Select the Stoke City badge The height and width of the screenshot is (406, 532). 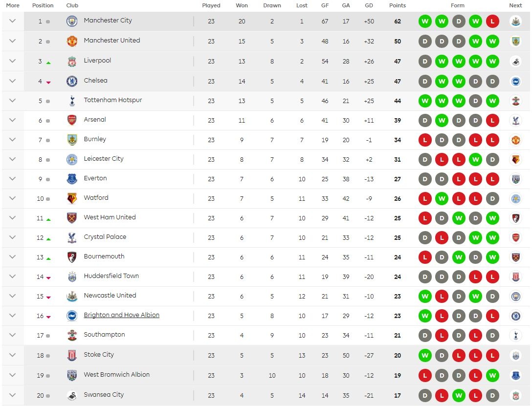[x=71, y=356]
